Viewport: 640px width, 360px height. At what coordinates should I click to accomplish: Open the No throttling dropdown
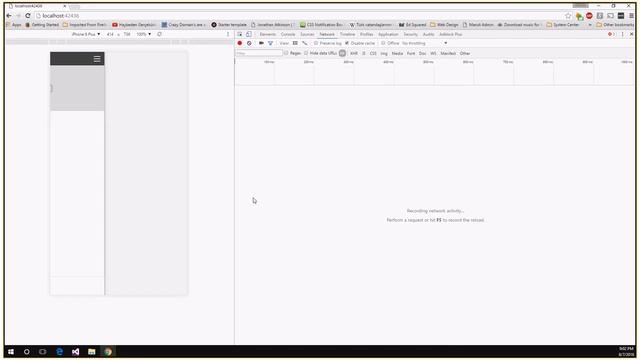[x=424, y=43]
